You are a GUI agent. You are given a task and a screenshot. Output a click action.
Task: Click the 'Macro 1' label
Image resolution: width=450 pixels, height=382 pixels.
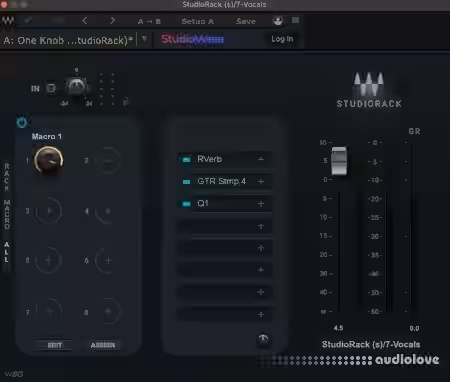click(x=47, y=136)
